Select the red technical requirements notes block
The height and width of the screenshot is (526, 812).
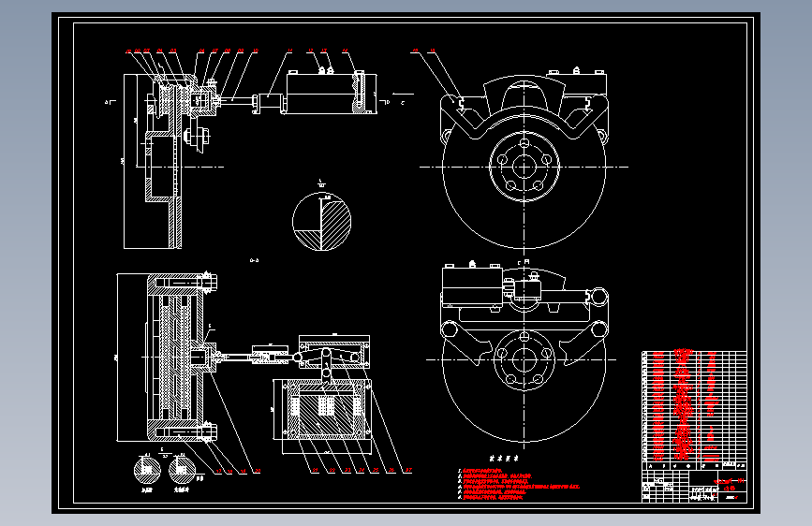(518, 485)
